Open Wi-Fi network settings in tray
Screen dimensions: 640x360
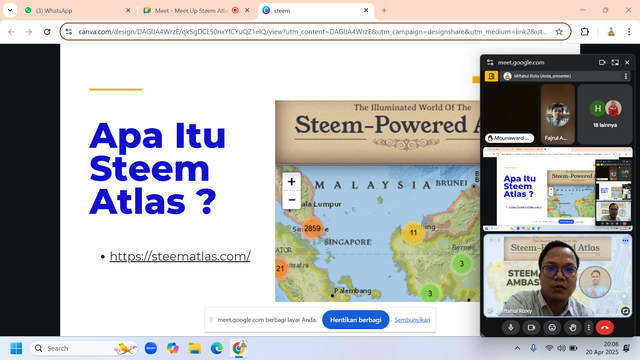coord(549,348)
